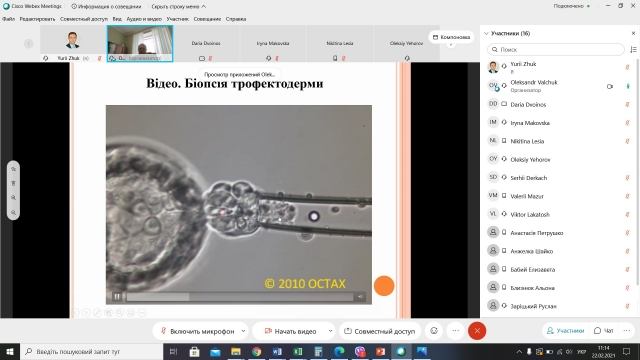Image resolution: width=640 pixels, height=360 pixels.
Task: Select organizer's live video thumbnail
Action: pyautogui.click(x=140, y=43)
